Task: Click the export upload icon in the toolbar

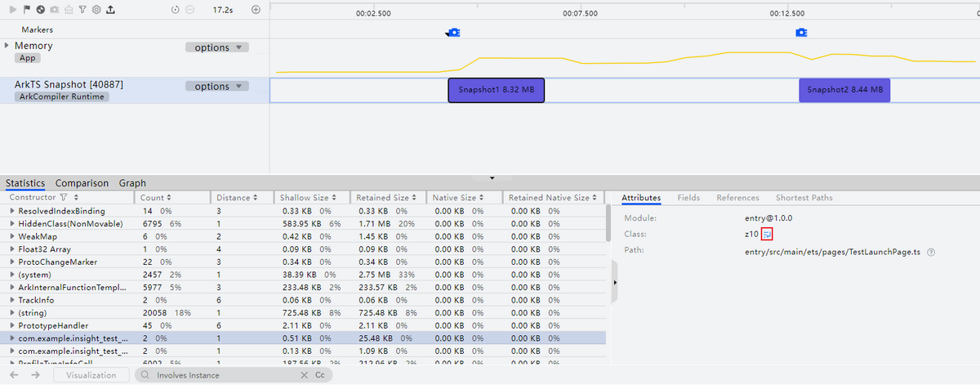Action: point(110,10)
